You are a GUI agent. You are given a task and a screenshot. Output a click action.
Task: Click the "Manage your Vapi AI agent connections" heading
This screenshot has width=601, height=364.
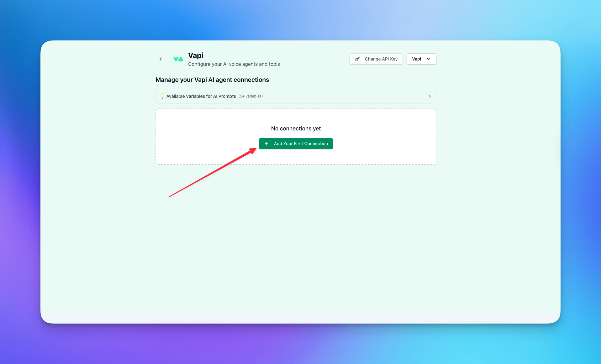point(212,80)
